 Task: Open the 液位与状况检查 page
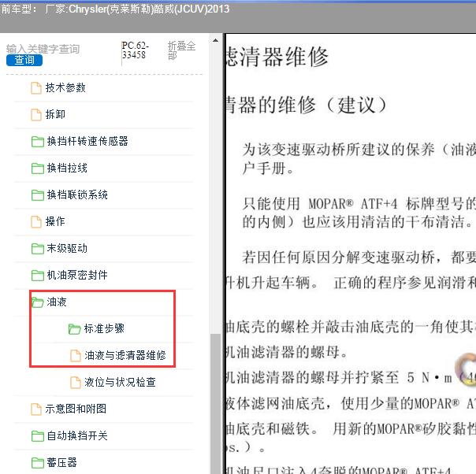tap(121, 382)
